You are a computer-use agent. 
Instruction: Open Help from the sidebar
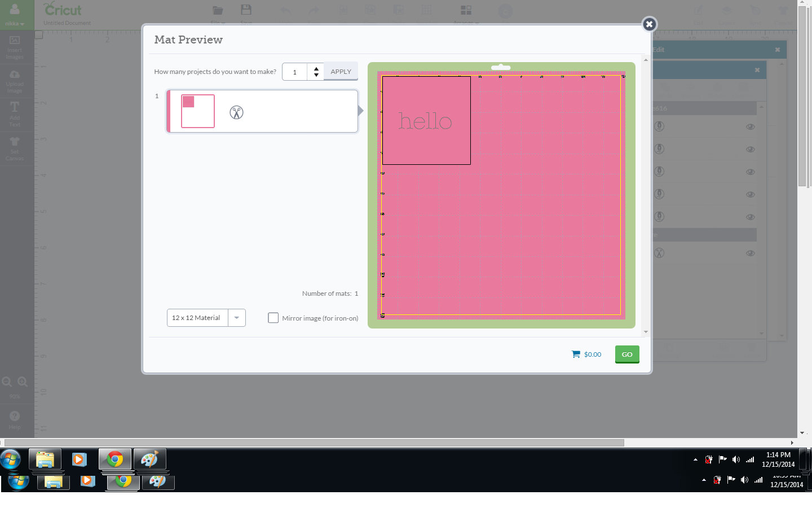point(14,417)
